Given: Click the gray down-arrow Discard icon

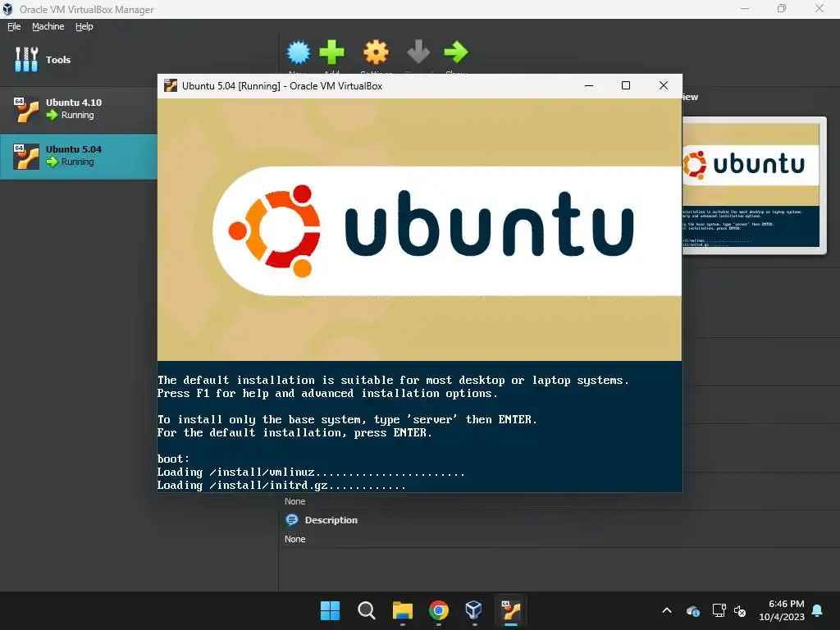Looking at the screenshot, I should 418,52.
